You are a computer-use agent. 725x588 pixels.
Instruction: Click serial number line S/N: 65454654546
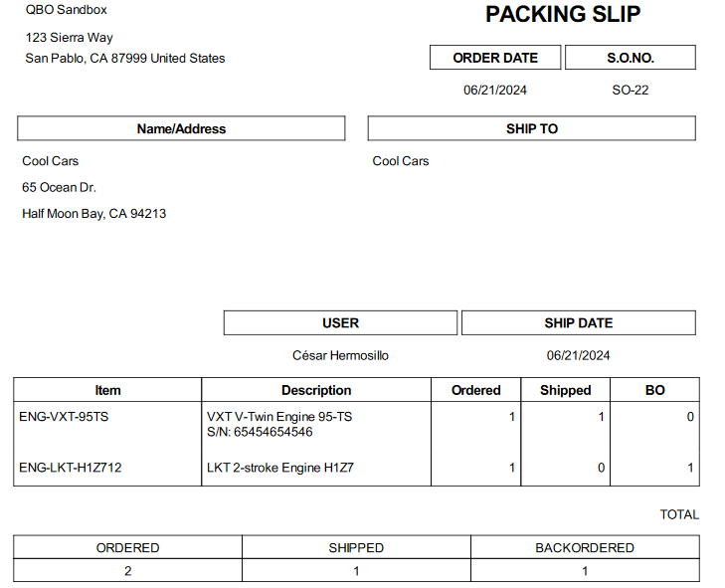pos(260,432)
